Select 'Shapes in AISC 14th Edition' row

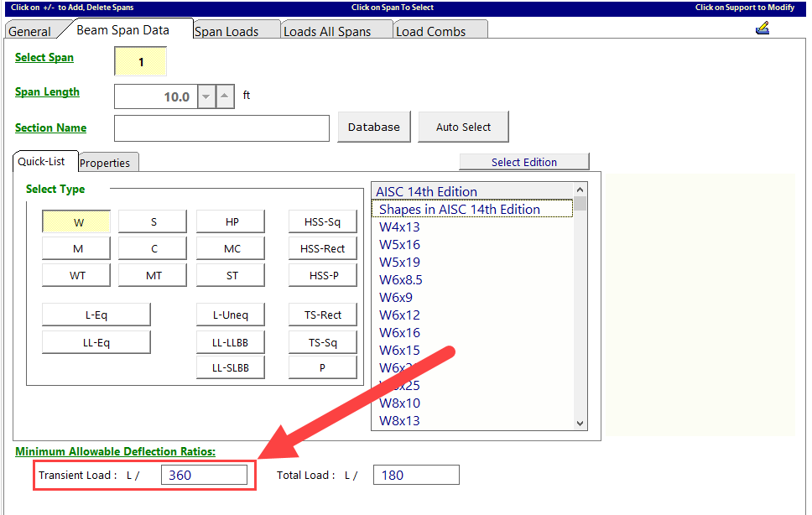(472, 209)
